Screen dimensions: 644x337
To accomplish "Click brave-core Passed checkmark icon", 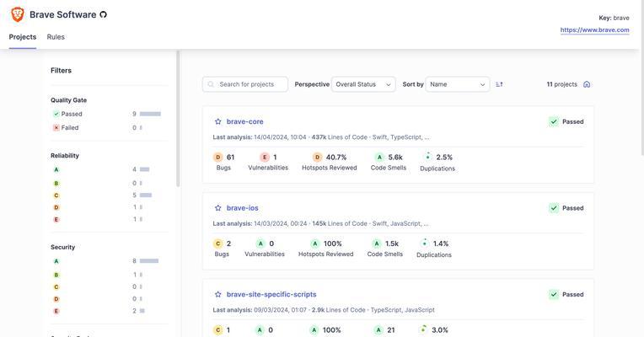I will [x=554, y=121].
